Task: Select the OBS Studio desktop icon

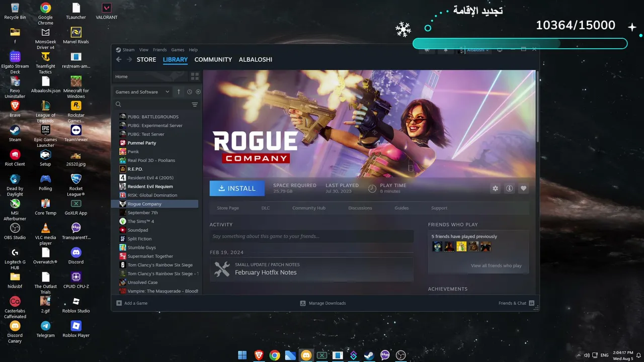Action: tap(15, 232)
